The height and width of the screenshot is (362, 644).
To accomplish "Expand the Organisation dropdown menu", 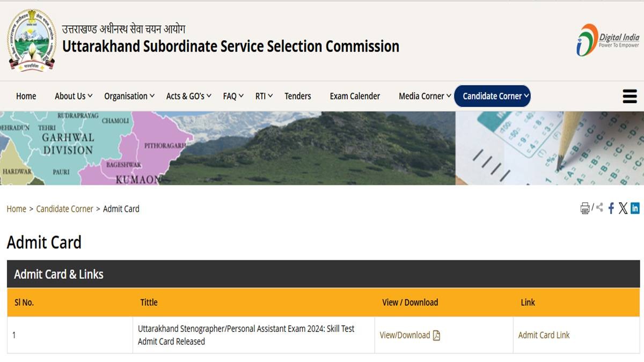I will click(129, 96).
